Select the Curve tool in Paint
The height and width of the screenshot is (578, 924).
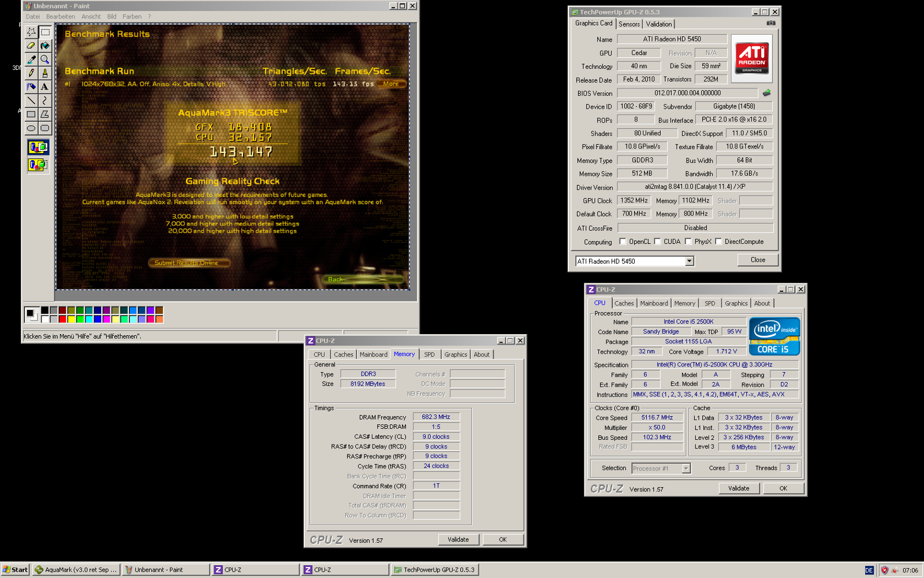click(45, 101)
